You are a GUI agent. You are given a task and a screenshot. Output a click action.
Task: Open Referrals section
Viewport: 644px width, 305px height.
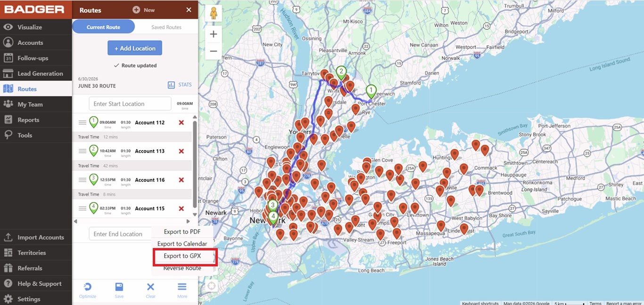[x=36, y=268]
